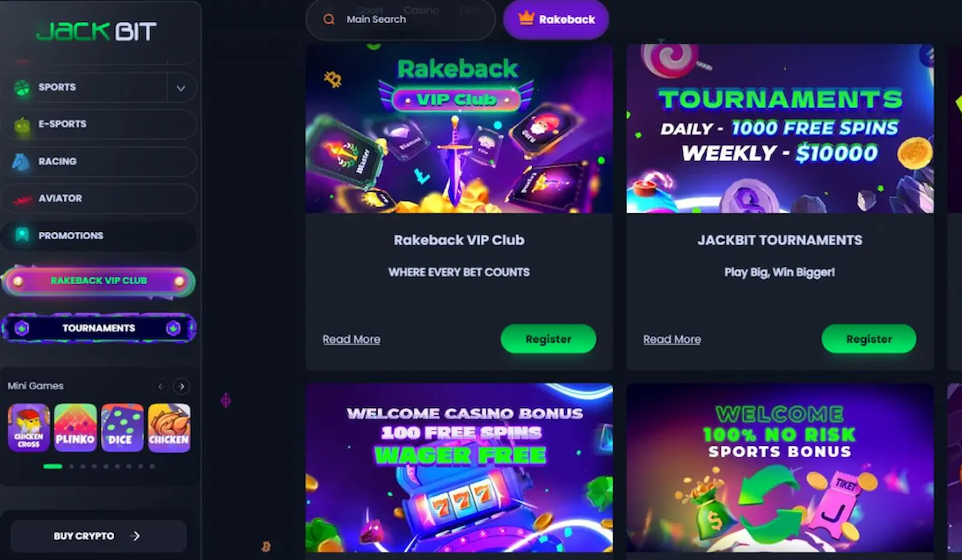Open the Tournaments sidebar banner
Screen dimensions: 962x560
coord(99,328)
